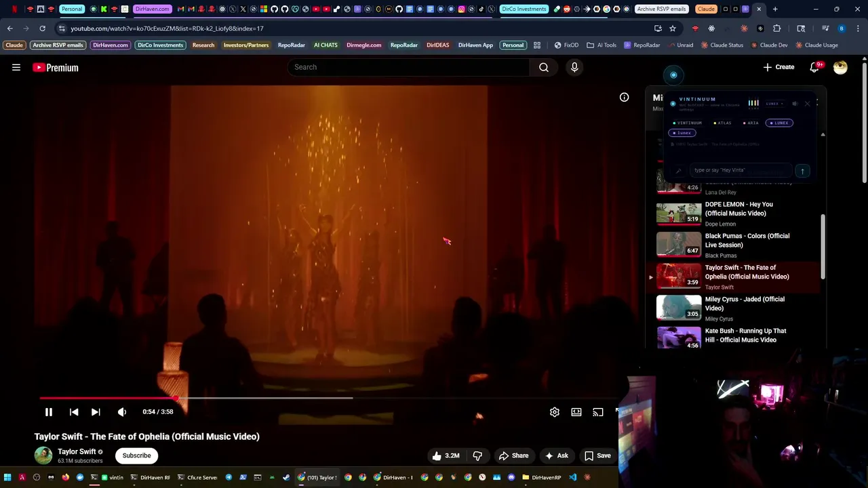Go to YouTube Premium home logo
The width and height of the screenshot is (868, 488).
[56, 67]
